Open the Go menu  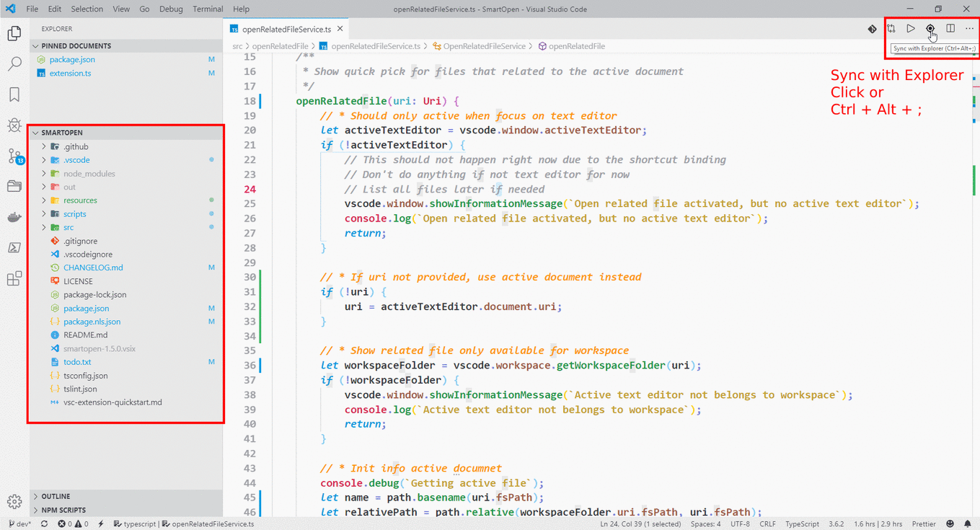145,9
